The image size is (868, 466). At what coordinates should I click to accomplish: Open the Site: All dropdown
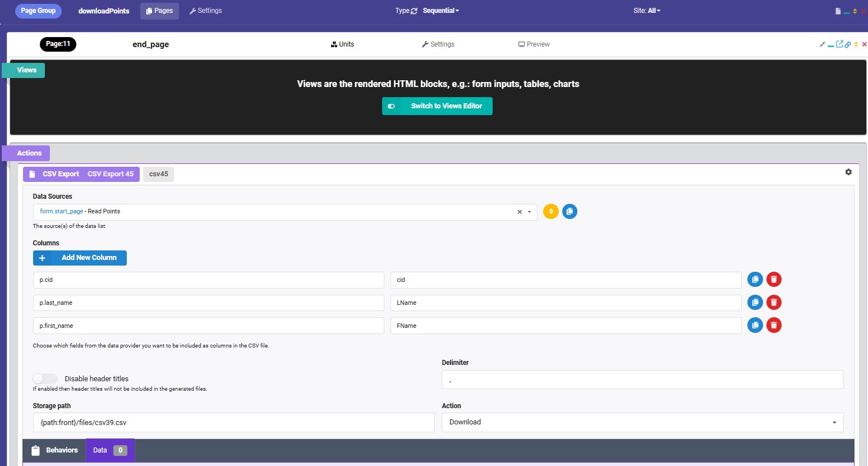click(x=647, y=11)
